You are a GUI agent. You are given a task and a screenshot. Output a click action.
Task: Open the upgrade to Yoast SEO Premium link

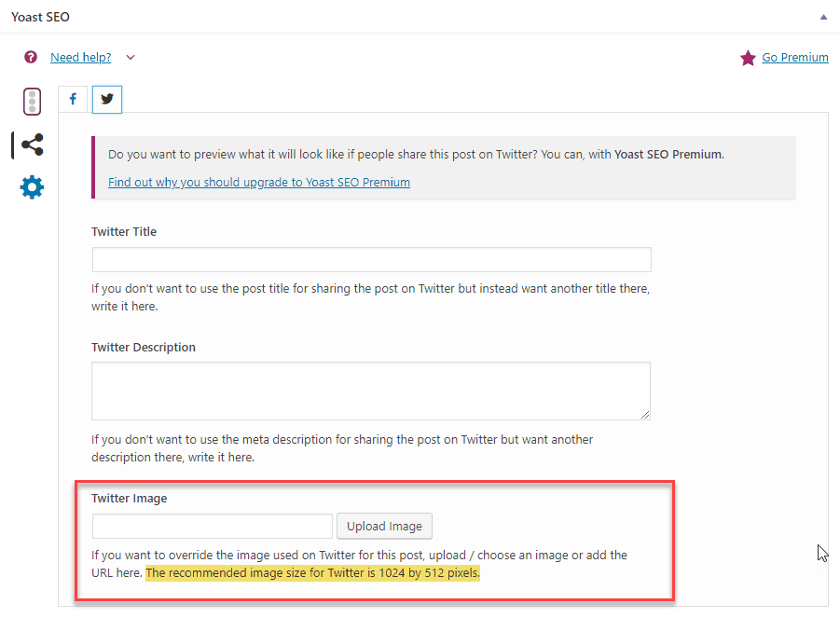[x=259, y=182]
